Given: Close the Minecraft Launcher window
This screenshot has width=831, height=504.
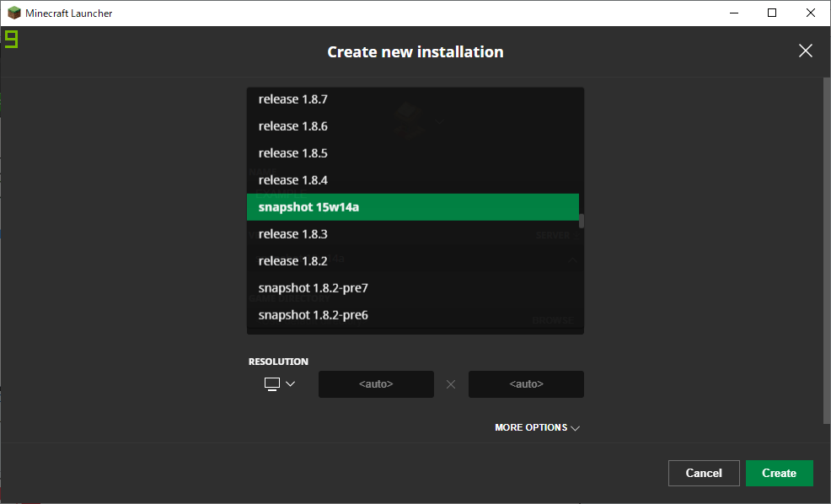Looking at the screenshot, I should point(810,13).
